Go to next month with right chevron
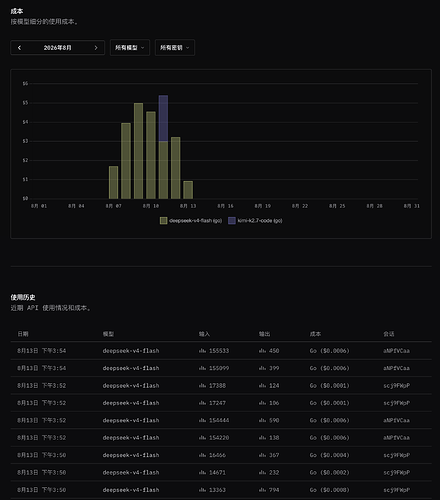 (x=96, y=48)
